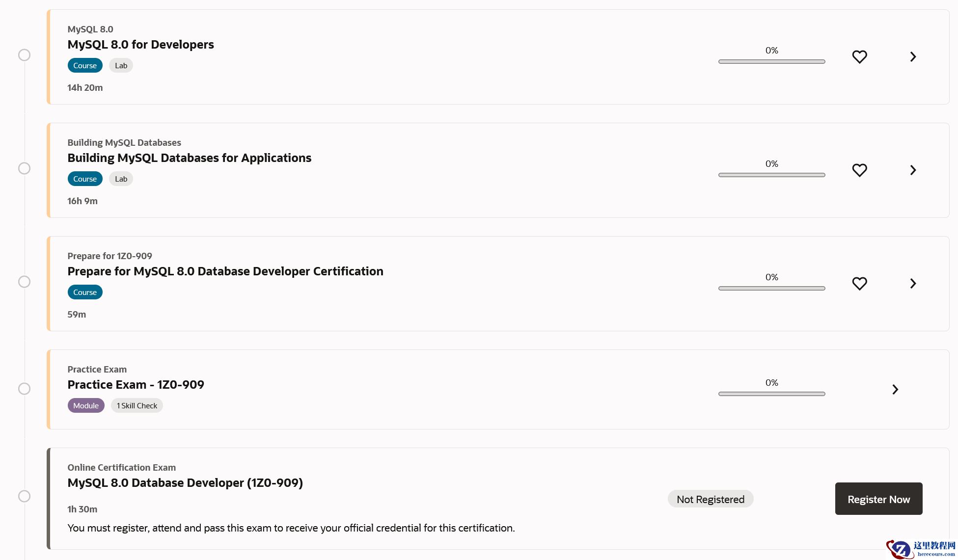The height and width of the screenshot is (560, 958).
Task: Open Practice Exam 1Z0-909 chevron arrow
Action: coord(895,390)
